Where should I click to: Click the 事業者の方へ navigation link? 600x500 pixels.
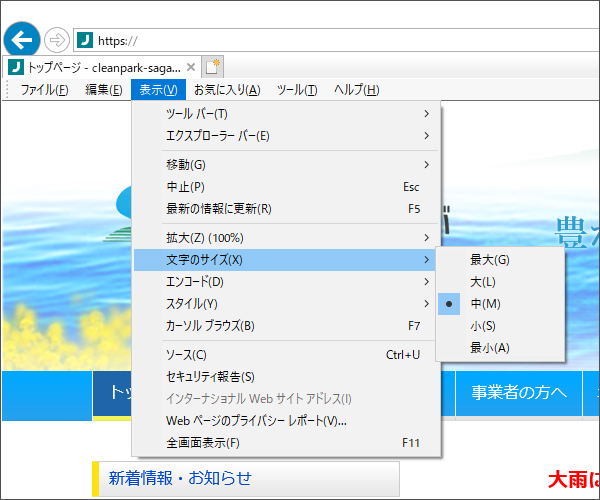click(x=519, y=393)
